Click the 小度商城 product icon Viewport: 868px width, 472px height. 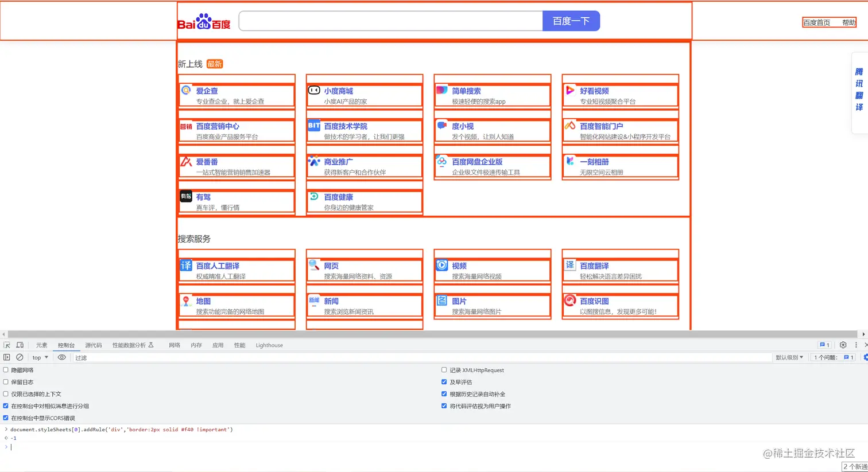tap(314, 90)
